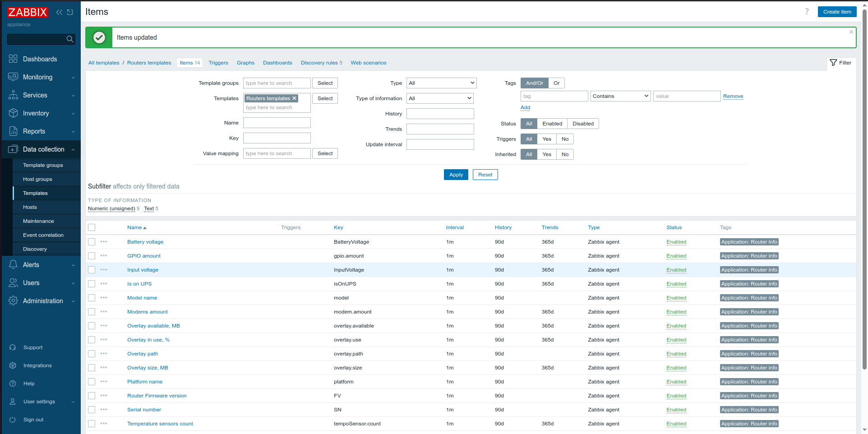This screenshot has width=868, height=434.
Task: Open the Type filter dropdown
Action: coord(441,83)
